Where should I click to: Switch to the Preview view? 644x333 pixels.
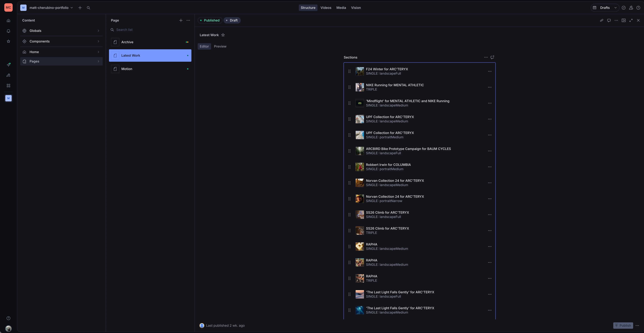[x=220, y=46]
